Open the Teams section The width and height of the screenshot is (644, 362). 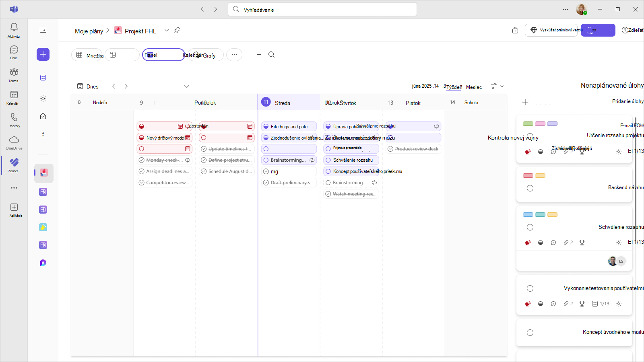(14, 75)
